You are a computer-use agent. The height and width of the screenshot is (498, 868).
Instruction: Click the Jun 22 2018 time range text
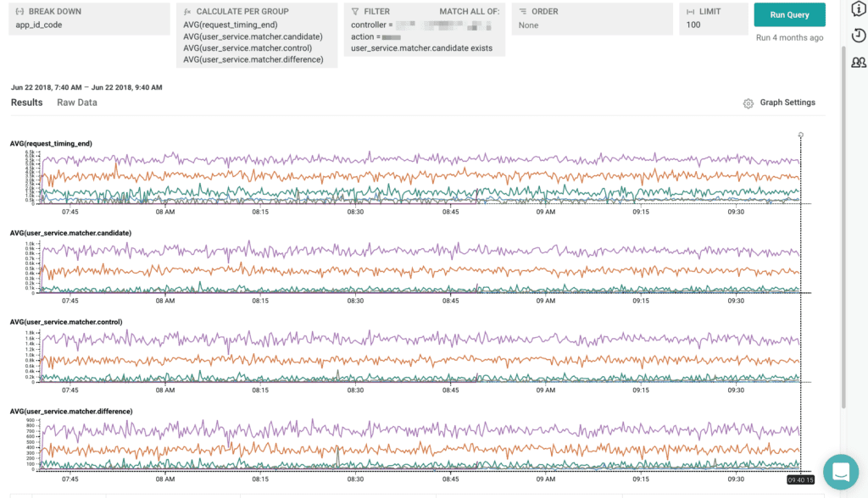(86, 87)
